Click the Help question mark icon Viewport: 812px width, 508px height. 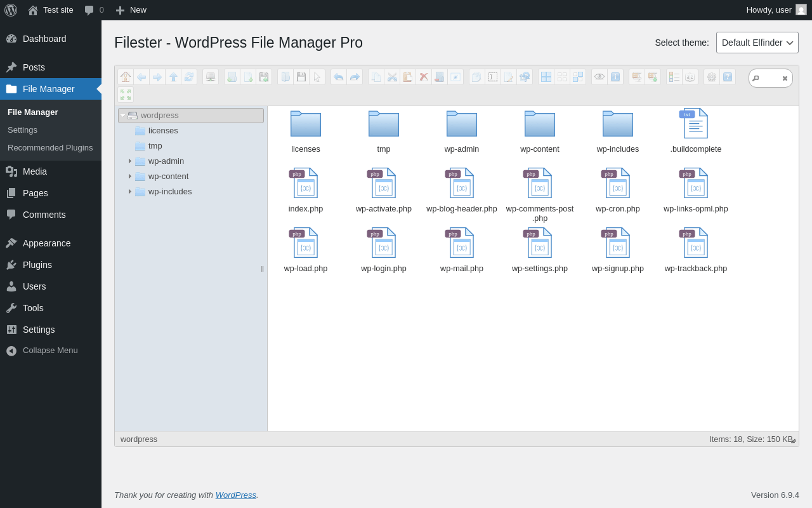[x=728, y=77]
